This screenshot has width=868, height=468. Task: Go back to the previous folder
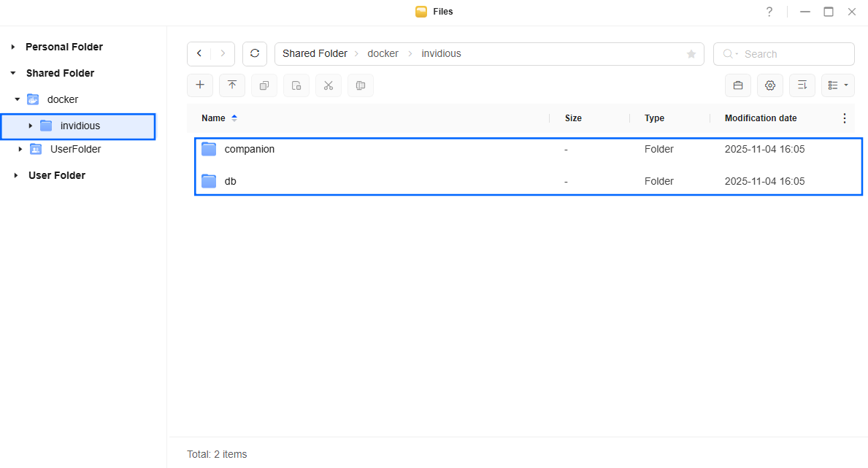[199, 54]
